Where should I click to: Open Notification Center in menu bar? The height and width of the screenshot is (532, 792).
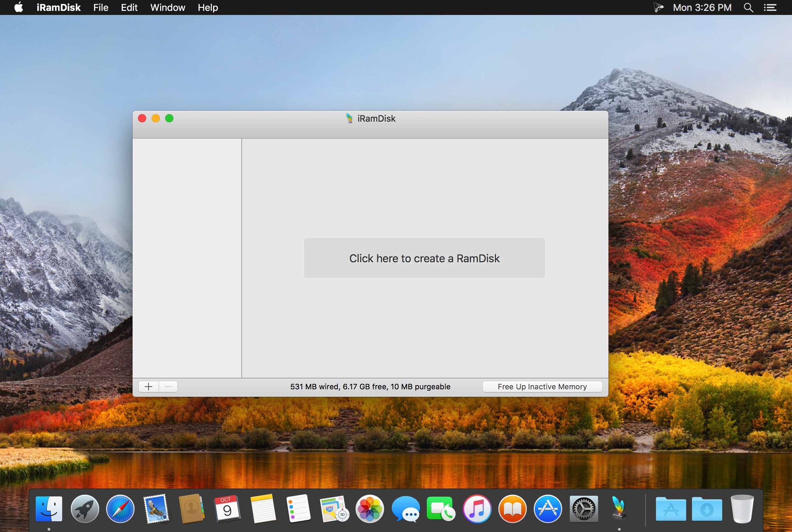coord(770,7)
